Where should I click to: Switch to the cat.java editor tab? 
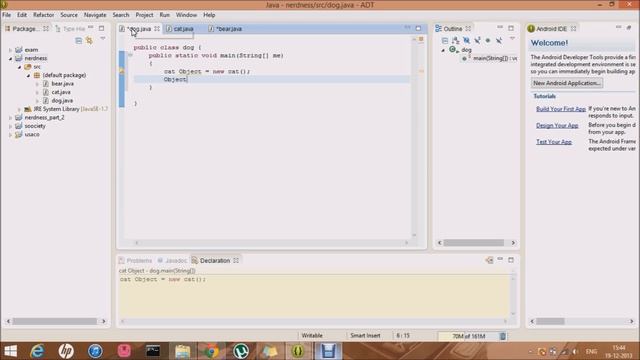[183, 29]
